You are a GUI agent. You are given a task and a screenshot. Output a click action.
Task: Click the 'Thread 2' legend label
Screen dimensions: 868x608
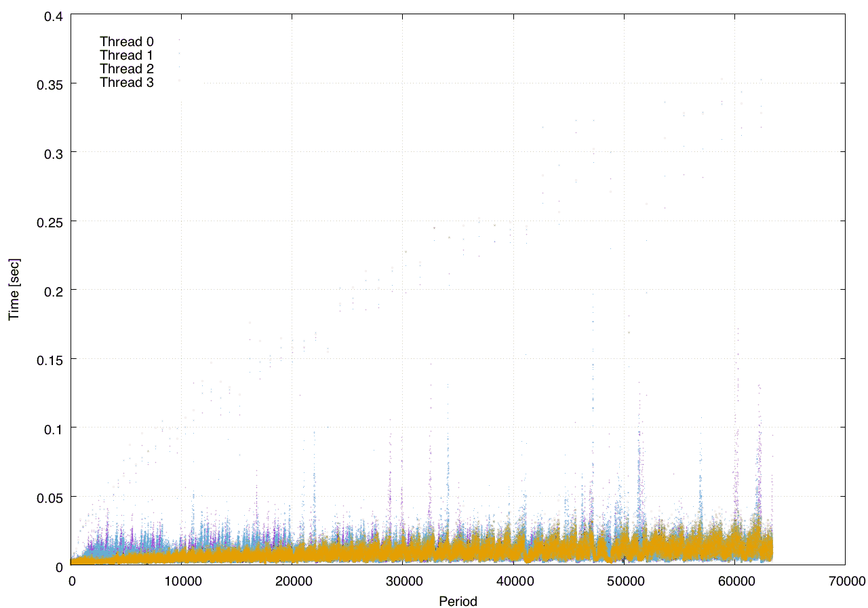click(127, 69)
